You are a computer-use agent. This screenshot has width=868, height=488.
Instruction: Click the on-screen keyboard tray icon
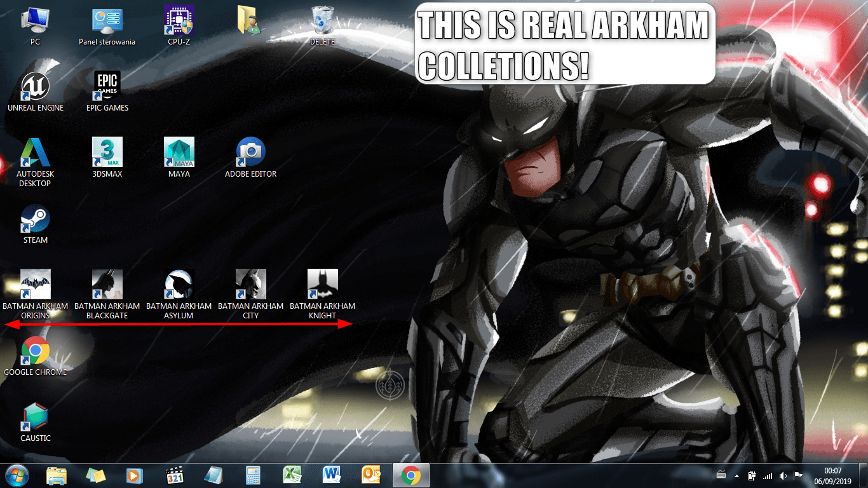(x=721, y=475)
